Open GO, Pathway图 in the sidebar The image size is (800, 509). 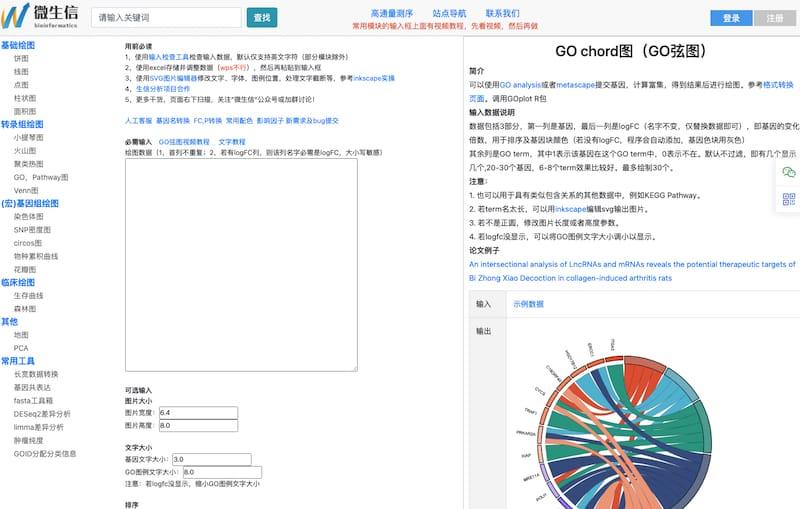point(41,177)
